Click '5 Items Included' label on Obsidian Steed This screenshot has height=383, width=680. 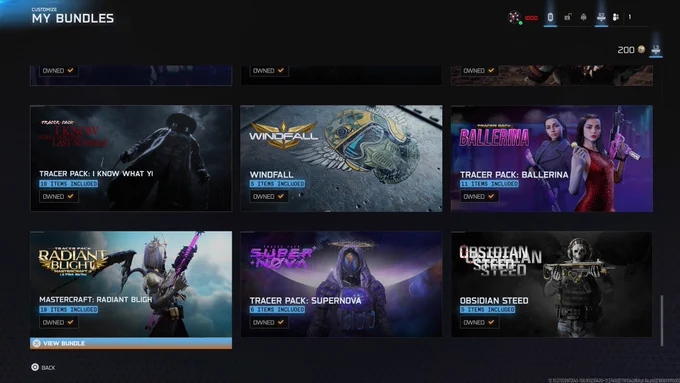[x=487, y=310]
